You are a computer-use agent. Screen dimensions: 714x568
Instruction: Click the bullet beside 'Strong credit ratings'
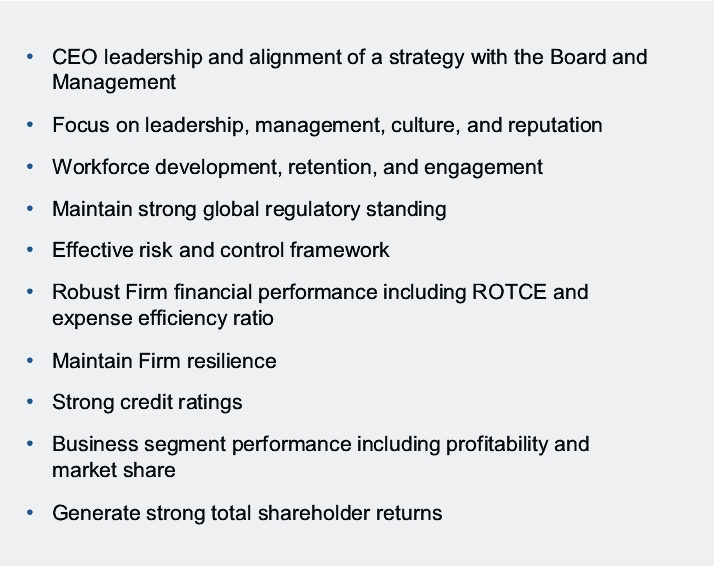(31, 402)
